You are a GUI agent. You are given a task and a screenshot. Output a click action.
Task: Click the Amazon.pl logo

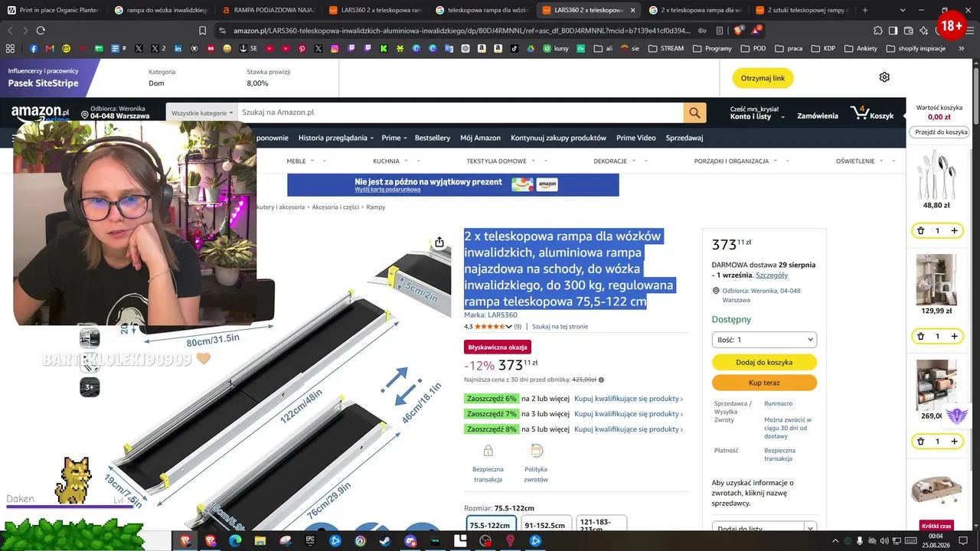coord(40,113)
